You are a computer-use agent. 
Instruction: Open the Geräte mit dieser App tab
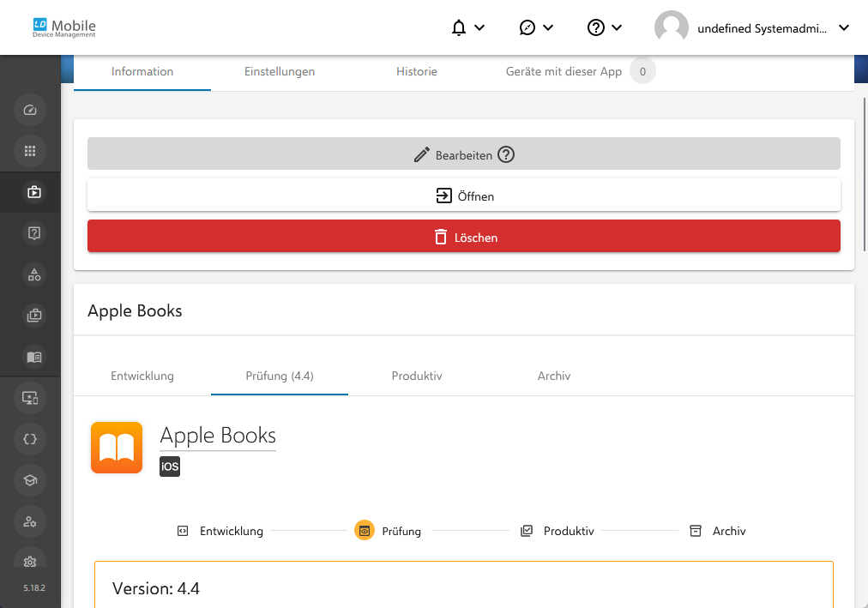click(x=581, y=72)
